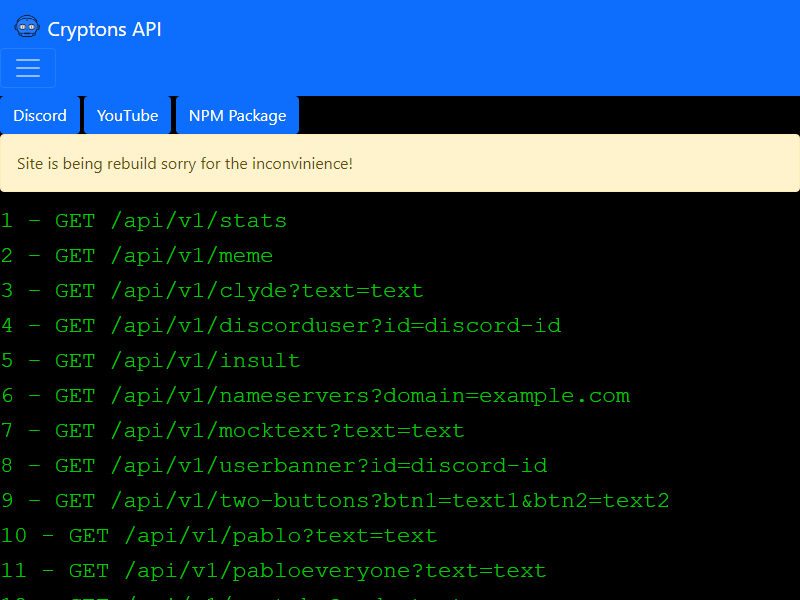Select the userbanner?id=discord-id endpoint line
The image size is (800, 600).
click(274, 466)
